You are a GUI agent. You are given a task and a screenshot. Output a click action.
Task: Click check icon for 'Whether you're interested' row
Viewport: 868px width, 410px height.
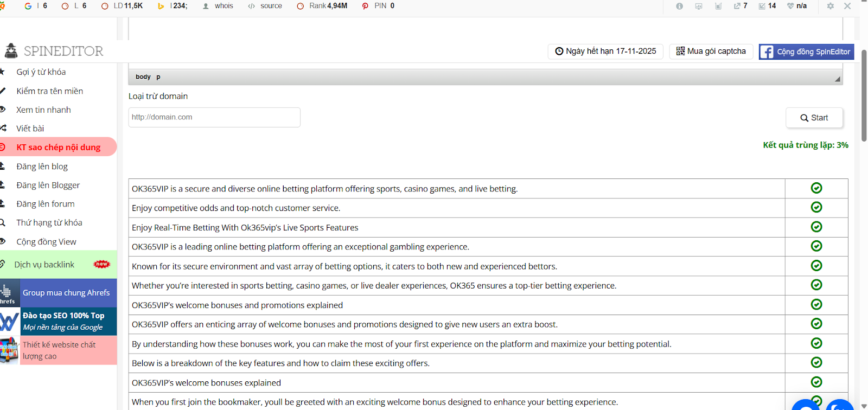[816, 285]
